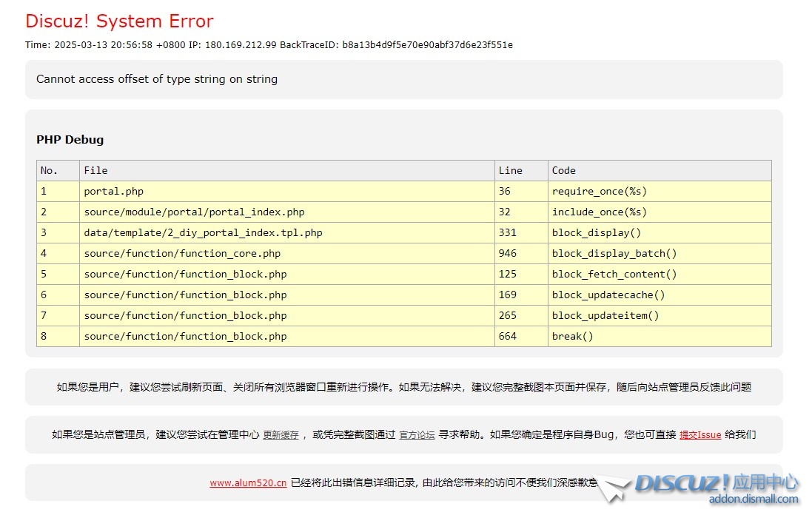This screenshot has width=812, height=518.
Task: Click the "Code" column header
Action: click(x=660, y=171)
